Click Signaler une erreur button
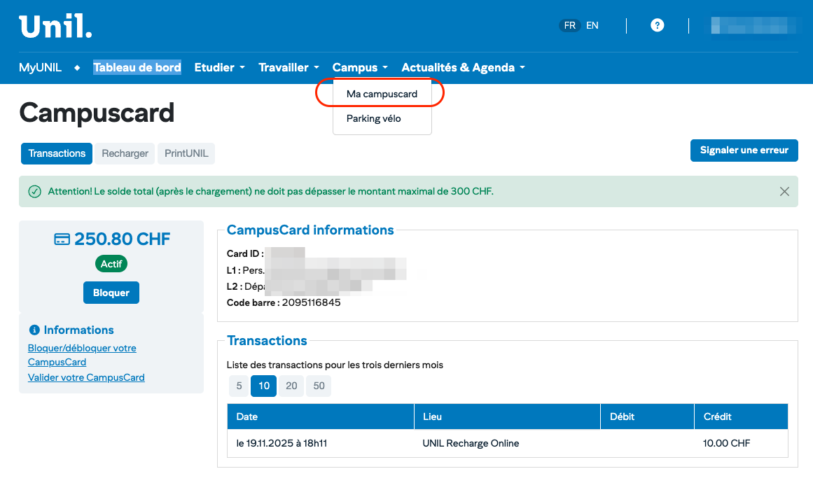 point(744,150)
